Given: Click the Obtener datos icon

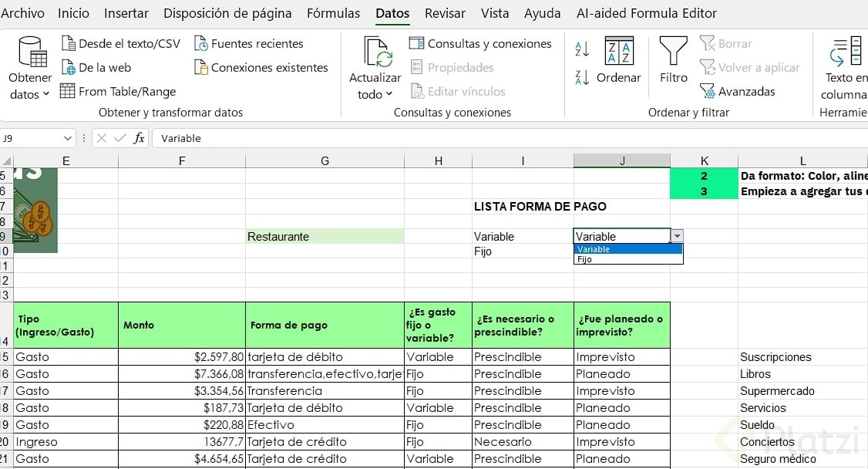Looking at the screenshot, I should [32, 52].
